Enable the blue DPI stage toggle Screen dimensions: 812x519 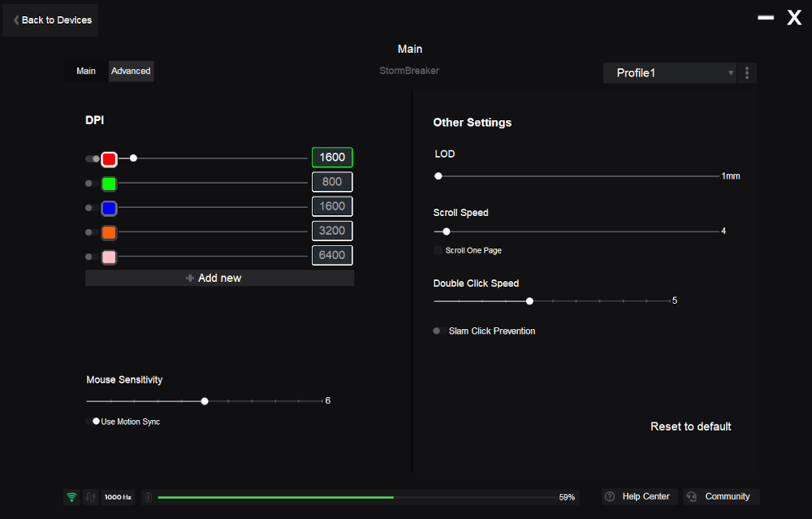coord(92,208)
